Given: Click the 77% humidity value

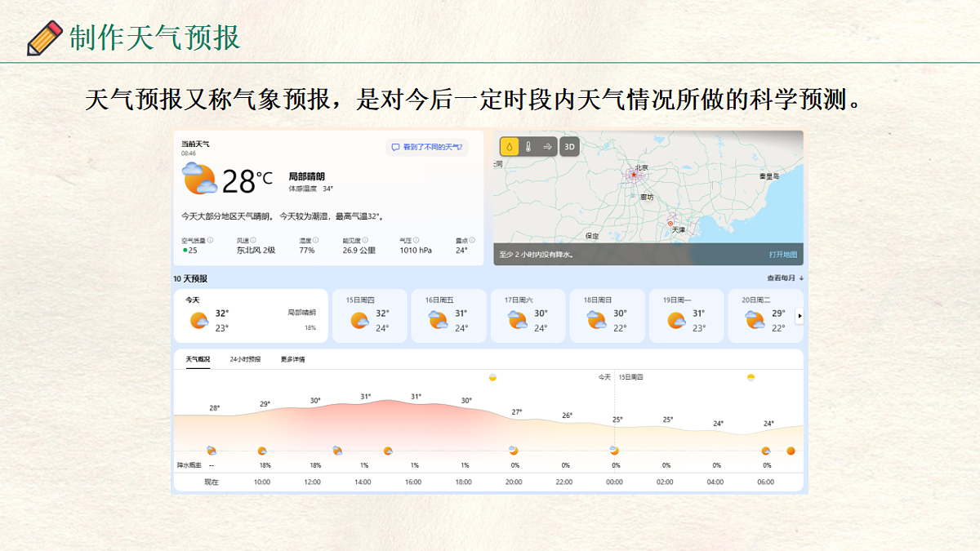Looking at the screenshot, I should tap(307, 251).
